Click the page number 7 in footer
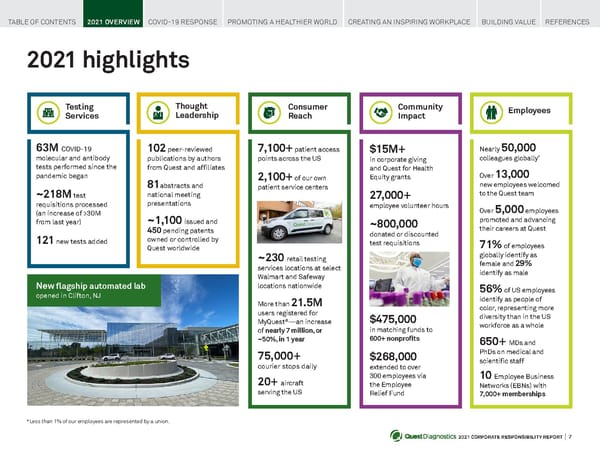Screen dimensions: 600x463 tap(570, 437)
